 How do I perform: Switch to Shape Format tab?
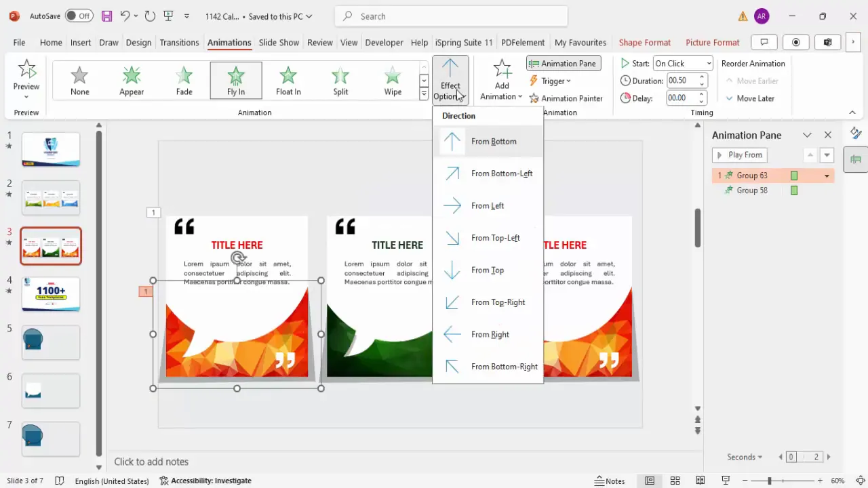coord(644,42)
